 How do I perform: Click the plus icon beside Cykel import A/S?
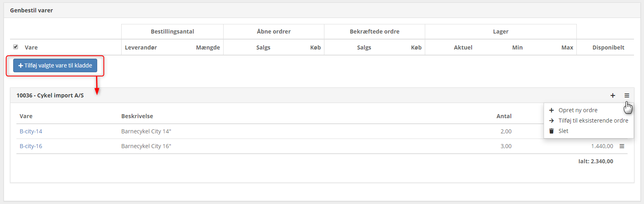(612, 95)
